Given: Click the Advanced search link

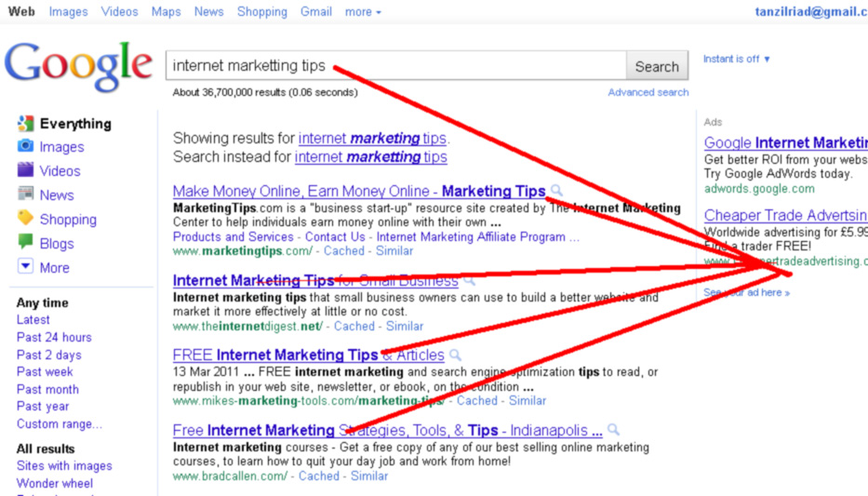Looking at the screenshot, I should (648, 92).
